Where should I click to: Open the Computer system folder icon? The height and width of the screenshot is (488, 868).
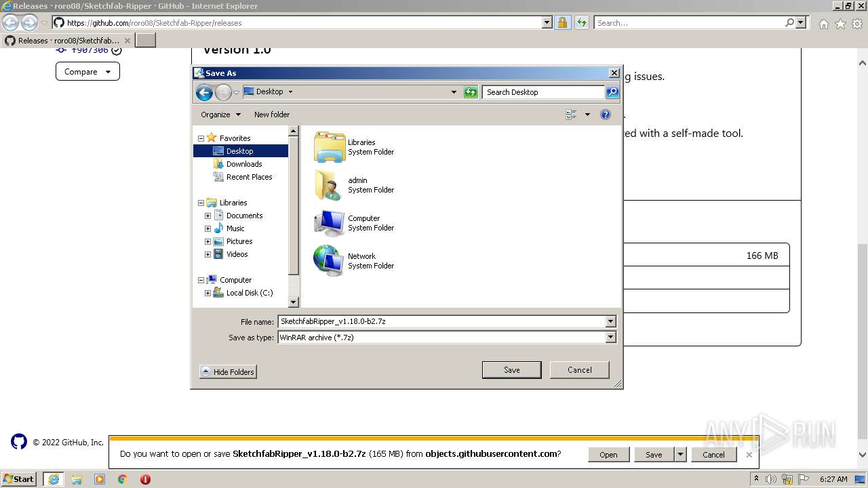(x=330, y=223)
